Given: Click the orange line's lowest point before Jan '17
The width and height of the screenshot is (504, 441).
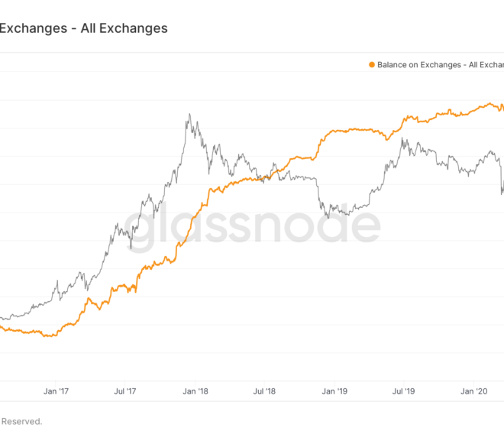Looking at the screenshot, I should tap(48, 336).
